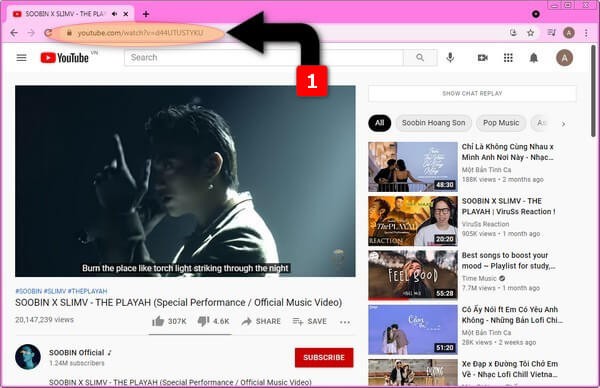Open the 51:20 Lofi Chill video thumbnail
The height and width of the screenshot is (388, 600).
(x=413, y=330)
